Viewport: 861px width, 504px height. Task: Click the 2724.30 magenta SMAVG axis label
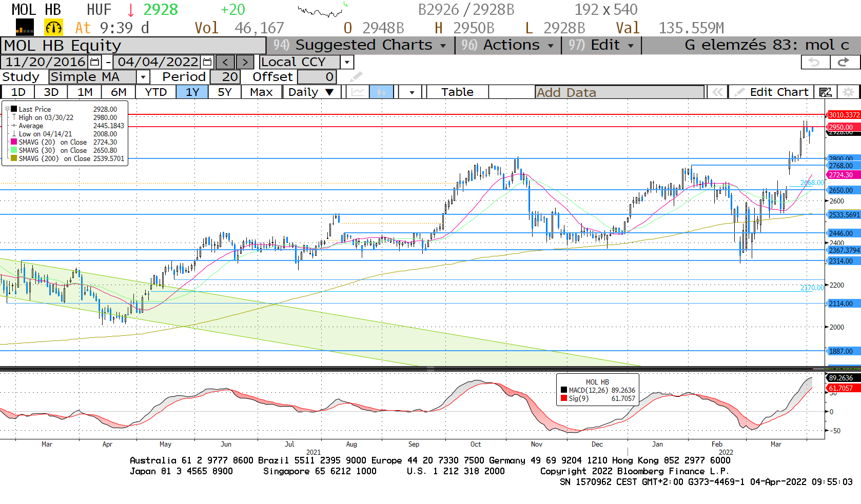coord(844,175)
